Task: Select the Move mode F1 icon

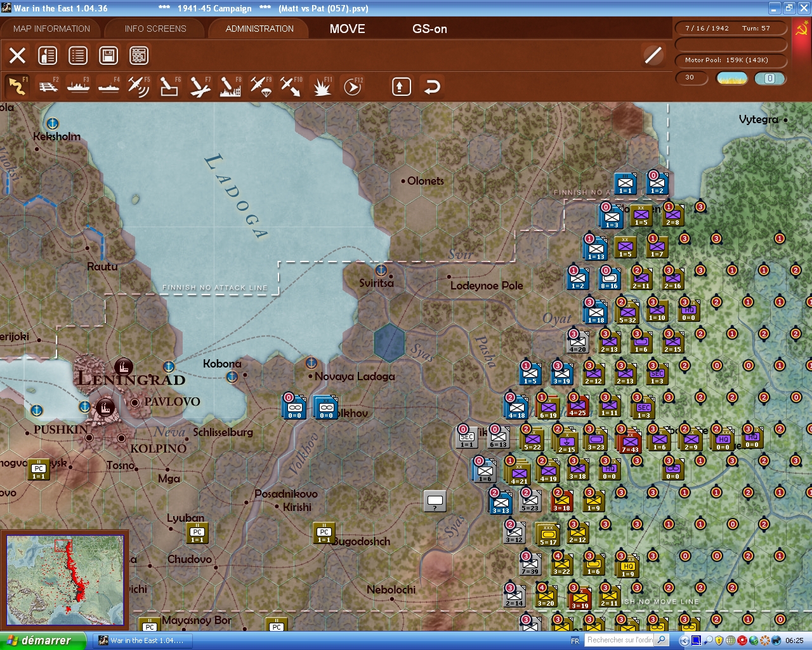Action: [17, 86]
